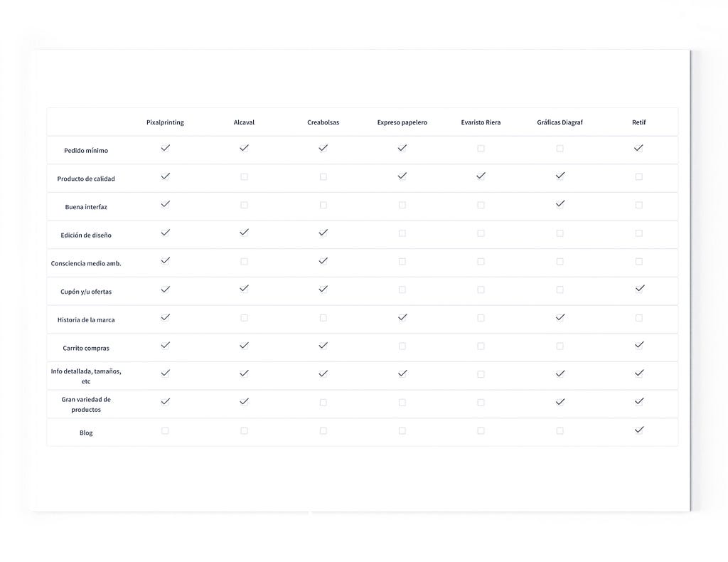Toggle Pedido mínimo checkmark for Retif
This screenshot has width=728, height=562.
click(639, 148)
